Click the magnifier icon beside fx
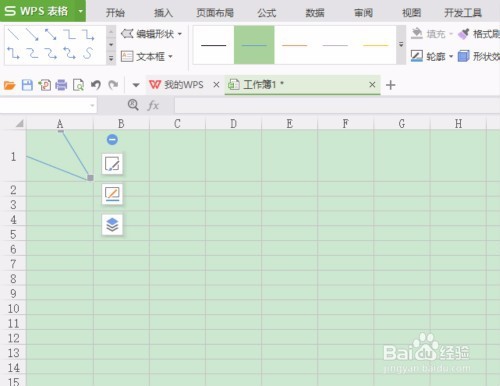500x386 pixels. [133, 105]
